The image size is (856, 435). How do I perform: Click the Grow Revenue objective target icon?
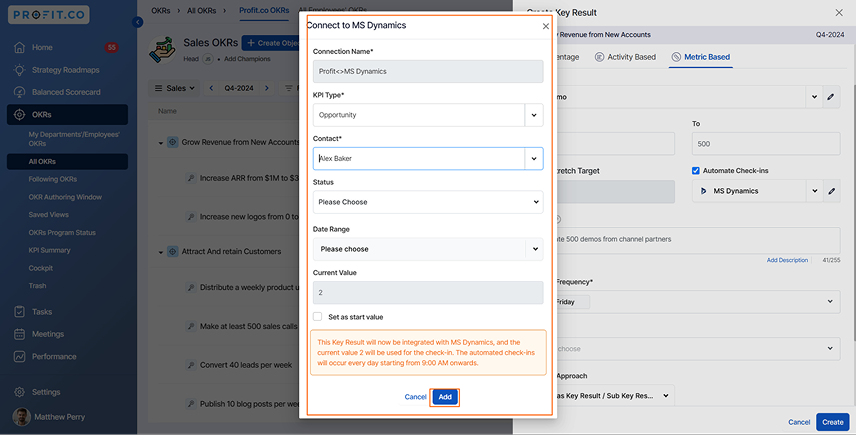173,142
